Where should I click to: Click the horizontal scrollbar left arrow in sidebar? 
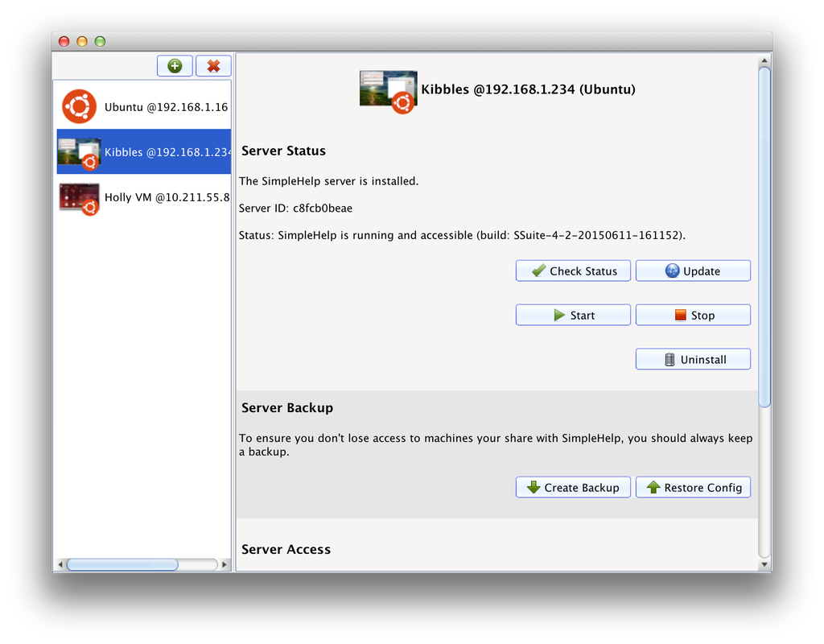[60, 565]
